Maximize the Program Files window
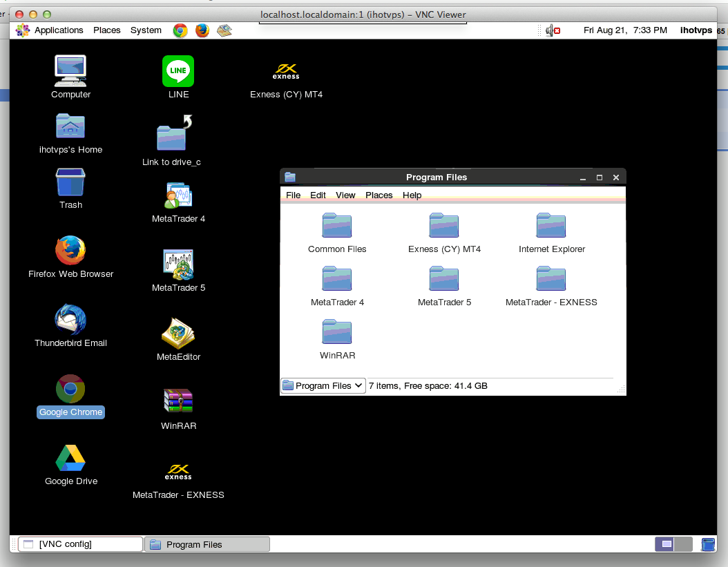Image resolution: width=728 pixels, height=567 pixels. pyautogui.click(x=600, y=178)
